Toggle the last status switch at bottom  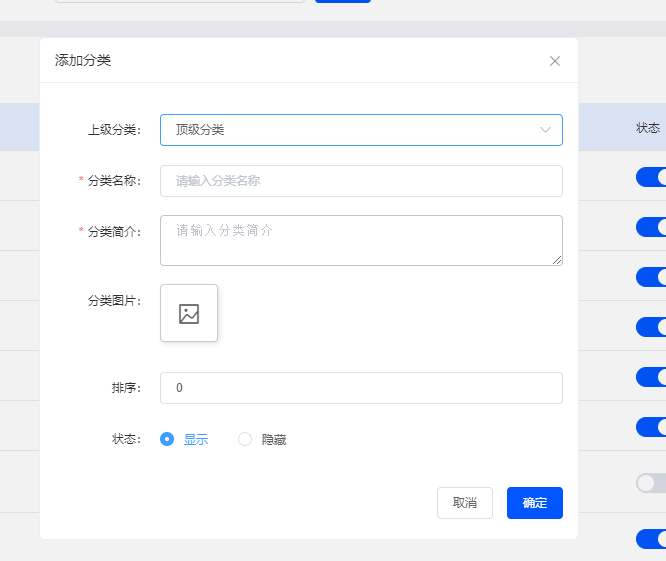tap(651, 539)
